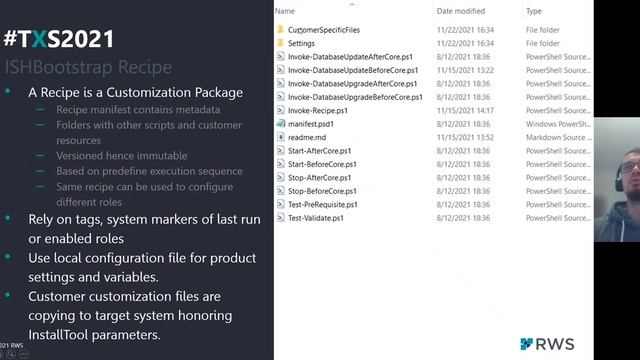Select file name Invoke-DatabaseUpdateBeforeCore.ps1

[x=353, y=70]
